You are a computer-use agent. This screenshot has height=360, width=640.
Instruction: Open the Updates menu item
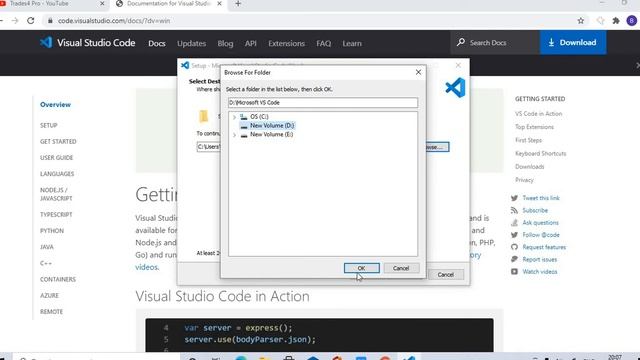coord(191,43)
